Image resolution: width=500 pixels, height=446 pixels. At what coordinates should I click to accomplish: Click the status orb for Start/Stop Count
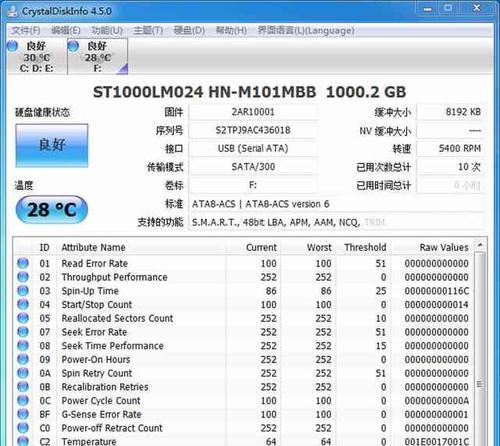(x=23, y=304)
